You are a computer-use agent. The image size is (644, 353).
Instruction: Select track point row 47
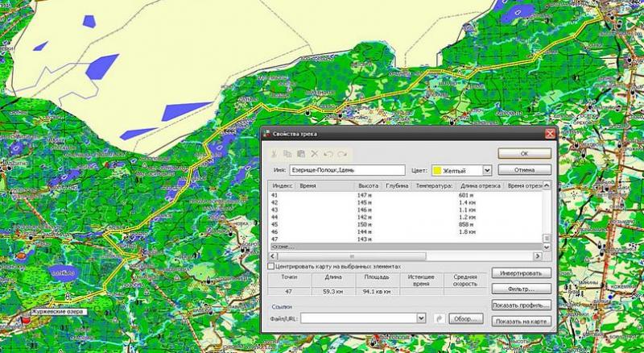tap(406, 239)
